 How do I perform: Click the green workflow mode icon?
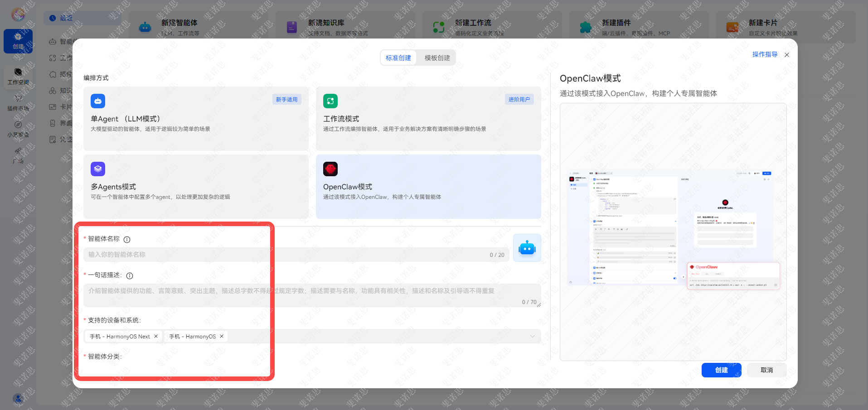pyautogui.click(x=330, y=101)
